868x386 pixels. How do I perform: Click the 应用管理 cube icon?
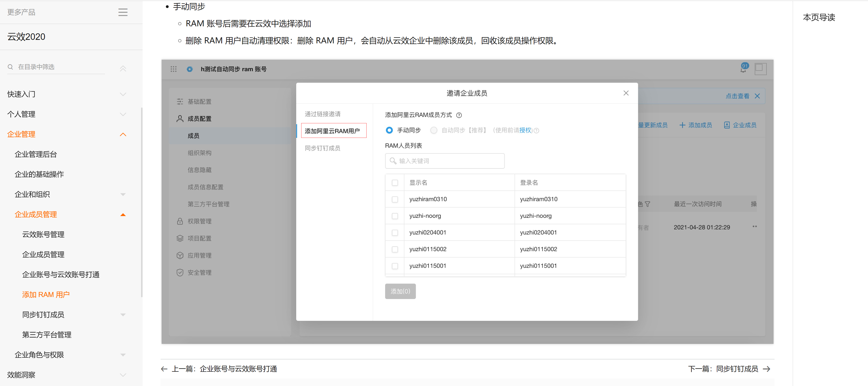coord(180,255)
